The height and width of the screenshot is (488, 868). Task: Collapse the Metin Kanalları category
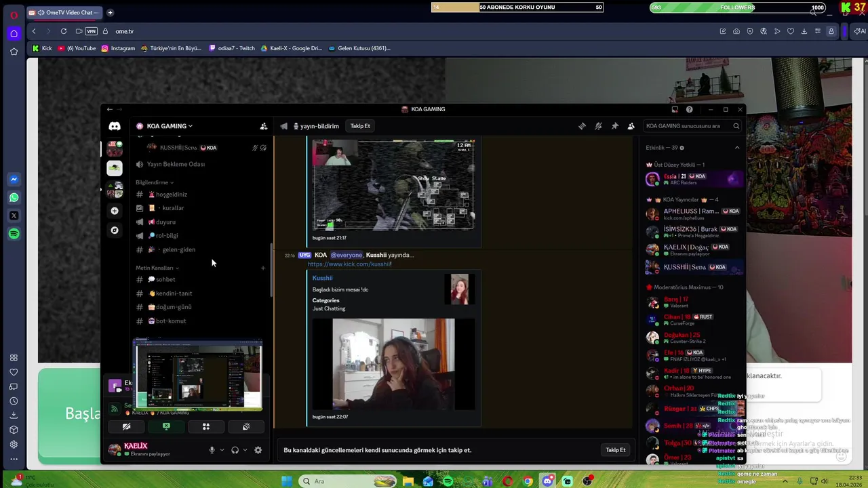point(157,268)
